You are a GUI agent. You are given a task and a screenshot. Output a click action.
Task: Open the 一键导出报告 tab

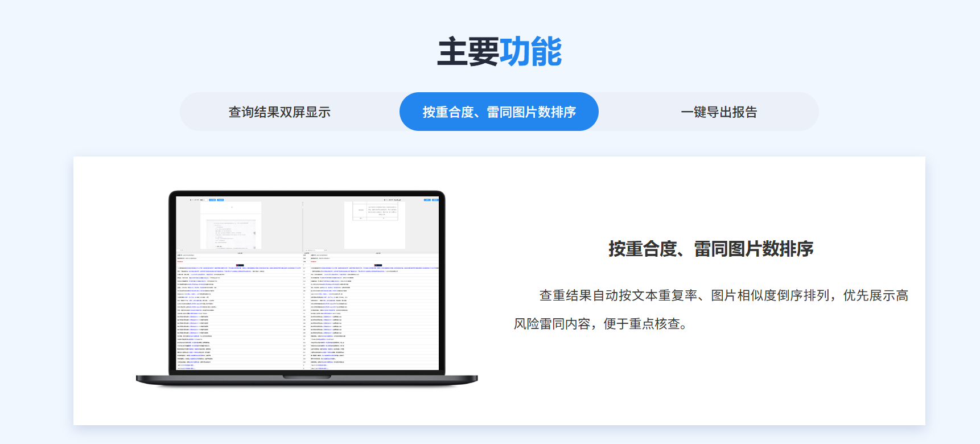tap(719, 112)
